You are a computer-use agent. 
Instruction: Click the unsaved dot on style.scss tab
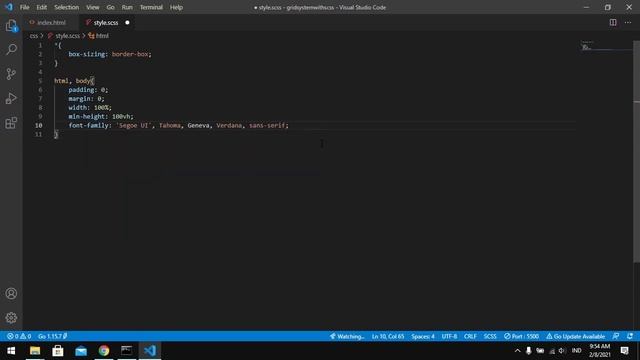127,22
